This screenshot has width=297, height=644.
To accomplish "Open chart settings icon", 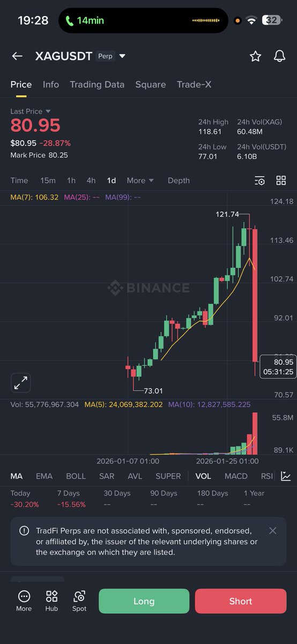I will coord(259,180).
